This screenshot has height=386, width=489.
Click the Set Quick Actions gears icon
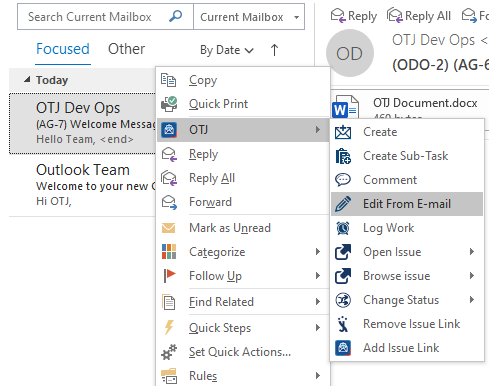tap(169, 352)
